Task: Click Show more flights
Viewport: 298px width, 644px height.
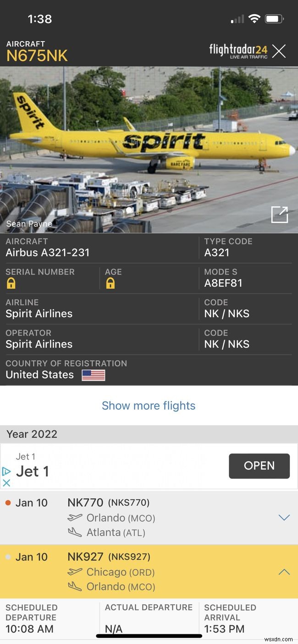Action: pos(149,406)
